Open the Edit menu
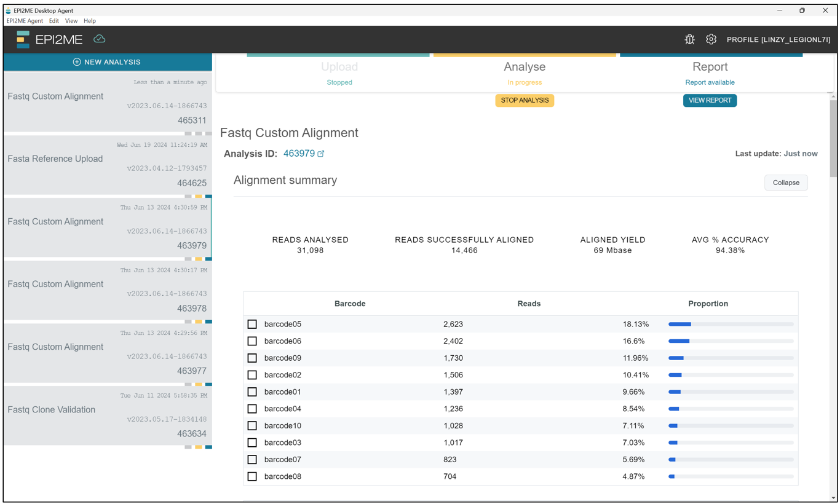The height and width of the screenshot is (504, 840). click(54, 21)
